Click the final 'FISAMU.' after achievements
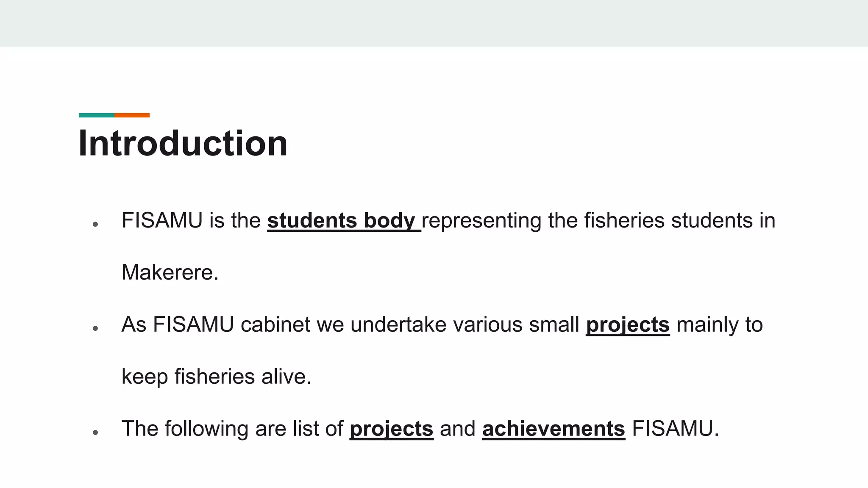The image size is (868, 488). coord(675,429)
